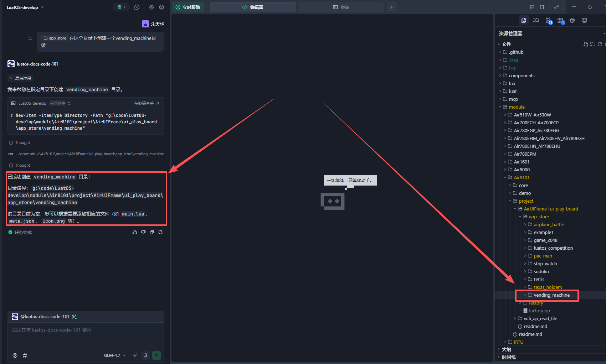Open the search panel icon
Screen dimensions: 606x364
tap(536, 21)
